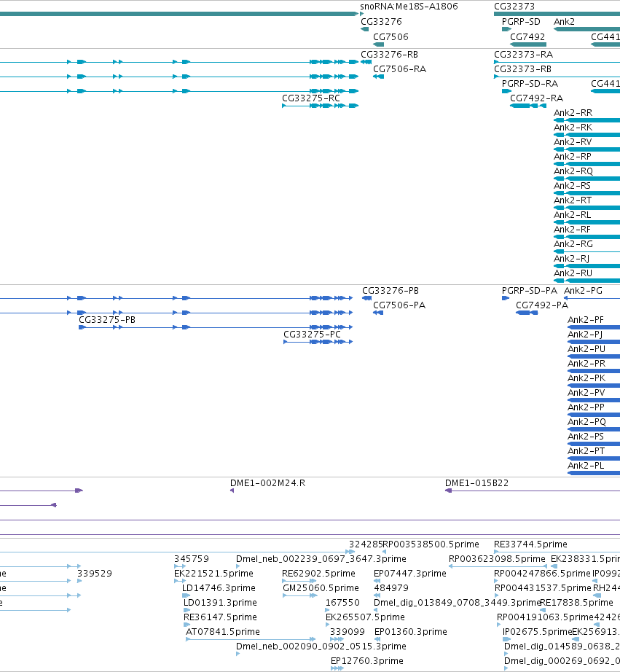This screenshot has height=672, width=620.
Task: Click the RE36147.5prime EST label
Action: 220,617
